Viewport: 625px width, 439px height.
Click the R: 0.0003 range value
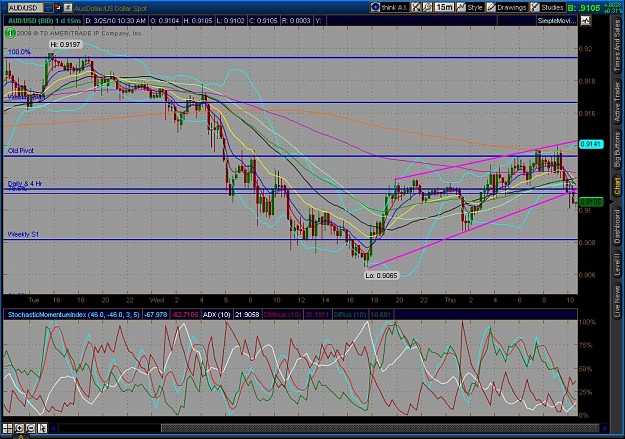[296, 20]
